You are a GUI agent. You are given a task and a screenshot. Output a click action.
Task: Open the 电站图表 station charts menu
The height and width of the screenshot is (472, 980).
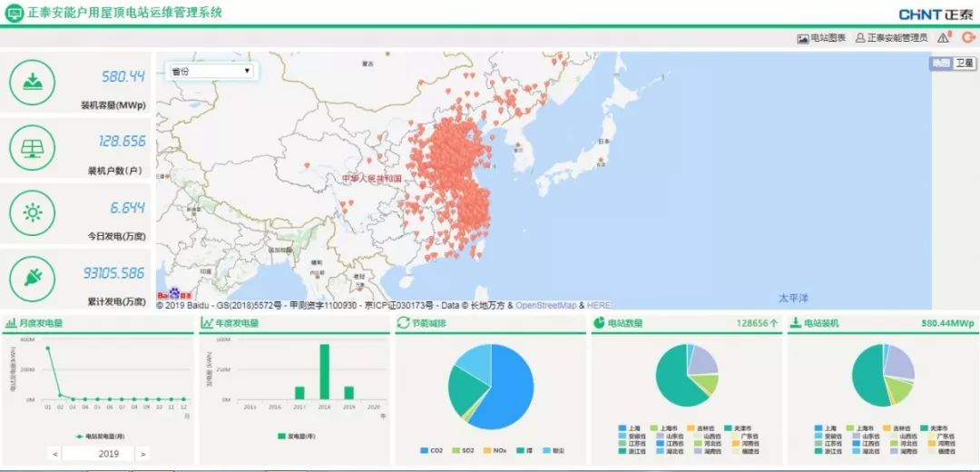click(x=821, y=38)
